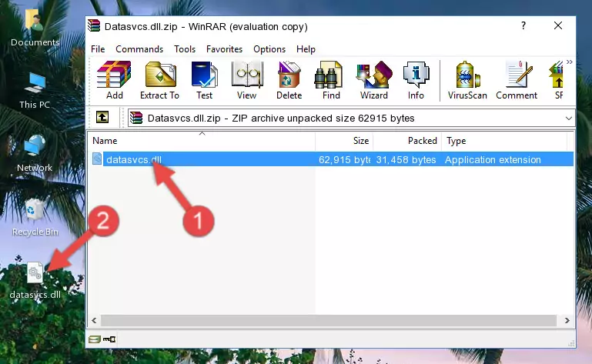Viewport: 592px width, 364px height.
Task: Click the title bar help question mark
Action: point(523,25)
